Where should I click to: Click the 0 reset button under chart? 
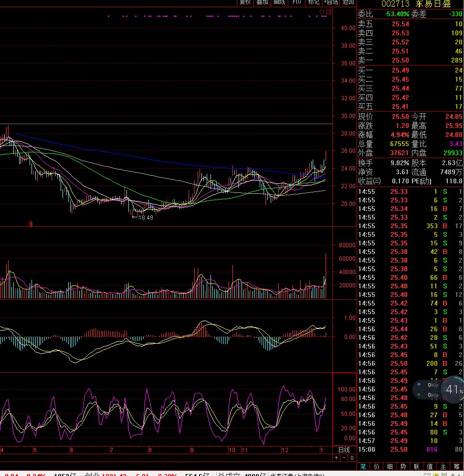click(352, 458)
